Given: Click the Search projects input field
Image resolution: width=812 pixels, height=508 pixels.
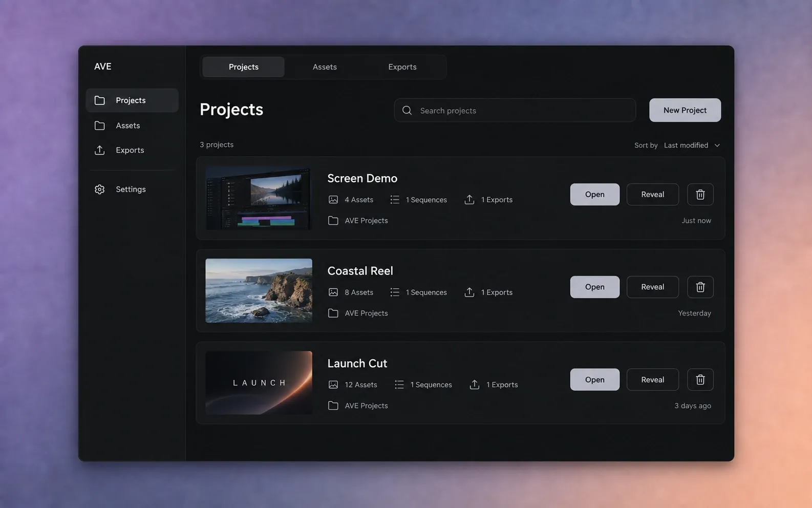Looking at the screenshot, I should click(x=515, y=111).
